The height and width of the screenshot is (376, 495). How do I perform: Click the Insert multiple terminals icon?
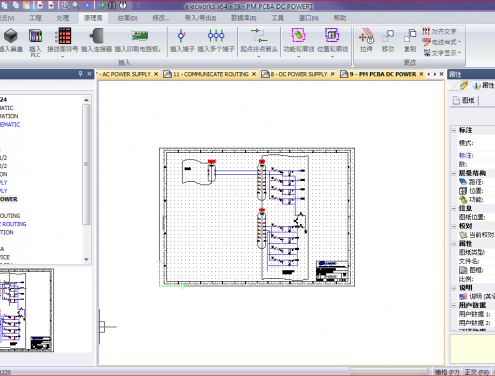(x=216, y=35)
